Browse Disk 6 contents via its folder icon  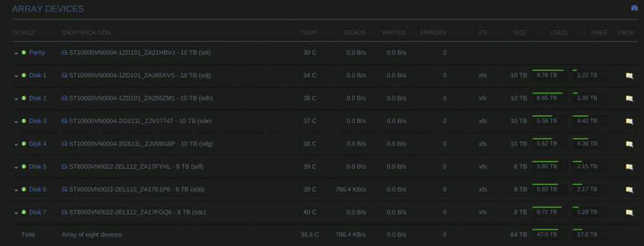pos(629,190)
